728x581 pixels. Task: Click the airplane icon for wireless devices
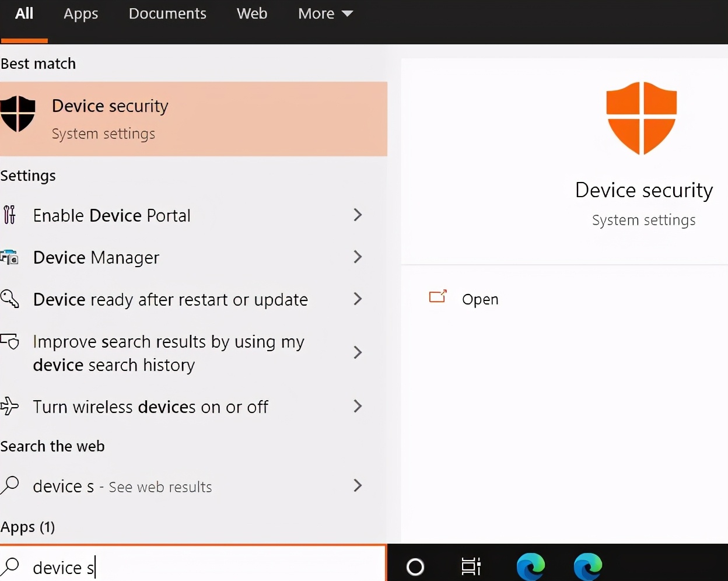pos(9,407)
